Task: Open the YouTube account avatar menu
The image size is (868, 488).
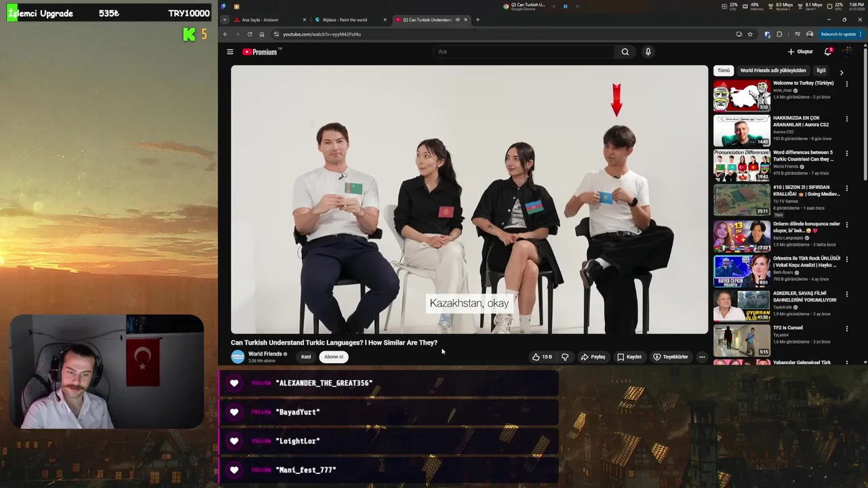Action: click(x=847, y=52)
